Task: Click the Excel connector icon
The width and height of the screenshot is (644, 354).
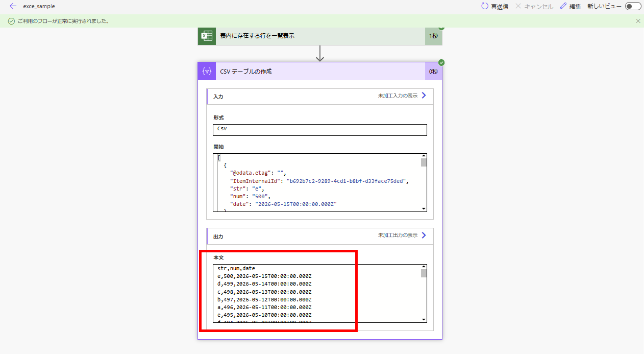Action: click(x=207, y=36)
